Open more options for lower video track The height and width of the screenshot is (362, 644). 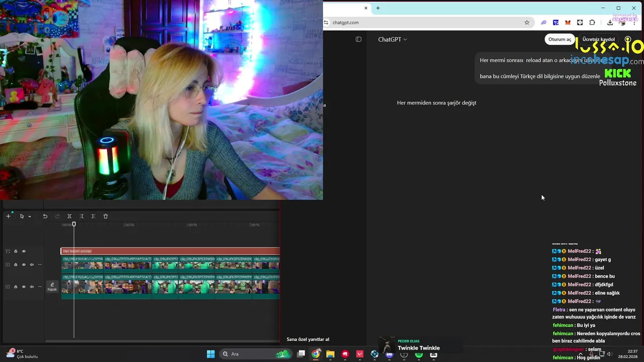coord(40,287)
